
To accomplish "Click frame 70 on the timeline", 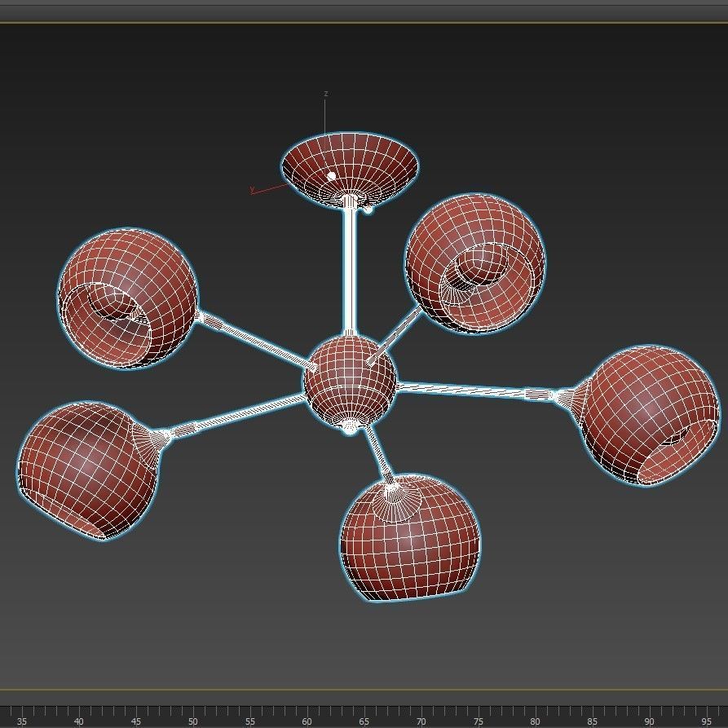I will pos(421,721).
